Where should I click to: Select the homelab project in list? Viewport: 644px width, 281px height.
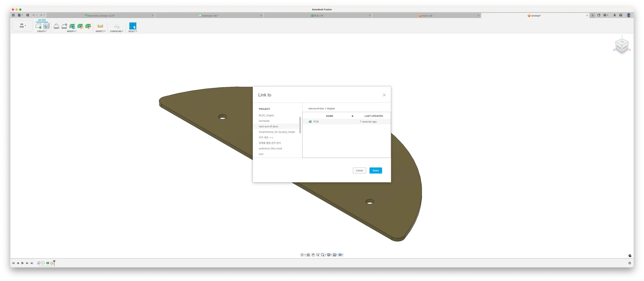(264, 121)
